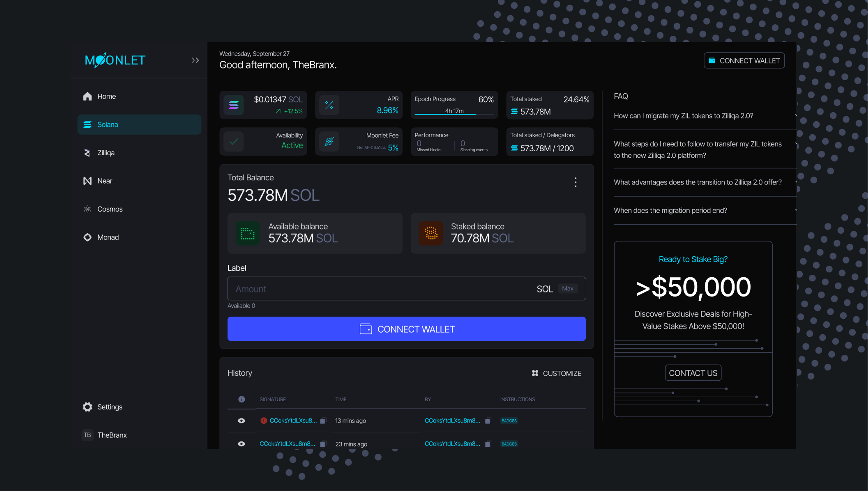Image resolution: width=868 pixels, height=491 pixels.
Task: Expand 'When does the migration period end?' FAQ
Action: [x=705, y=210]
